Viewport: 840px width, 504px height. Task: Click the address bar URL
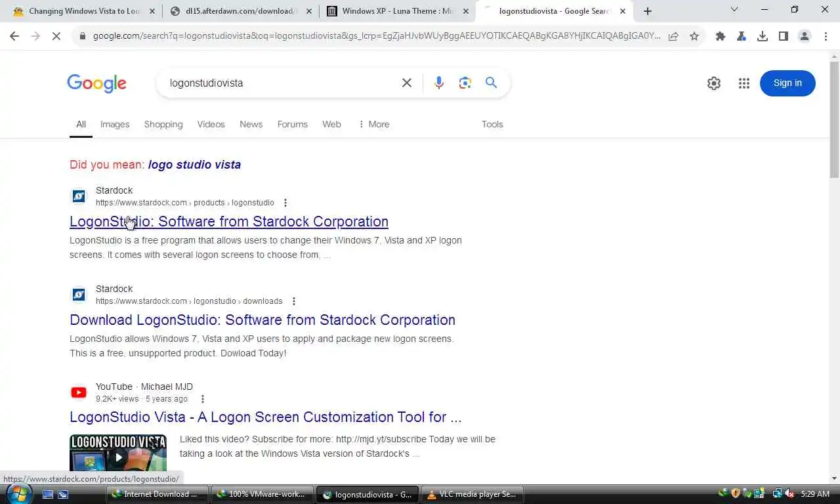pyautogui.click(x=376, y=36)
